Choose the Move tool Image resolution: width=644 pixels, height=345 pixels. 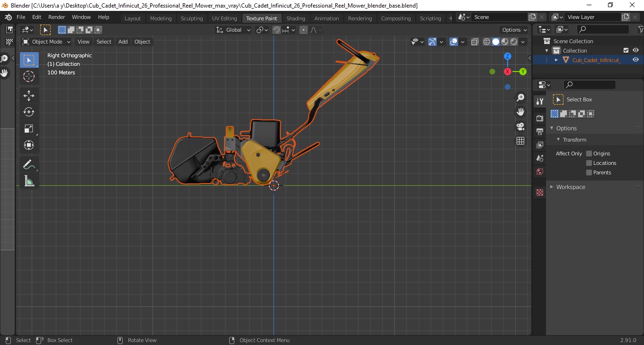[29, 95]
